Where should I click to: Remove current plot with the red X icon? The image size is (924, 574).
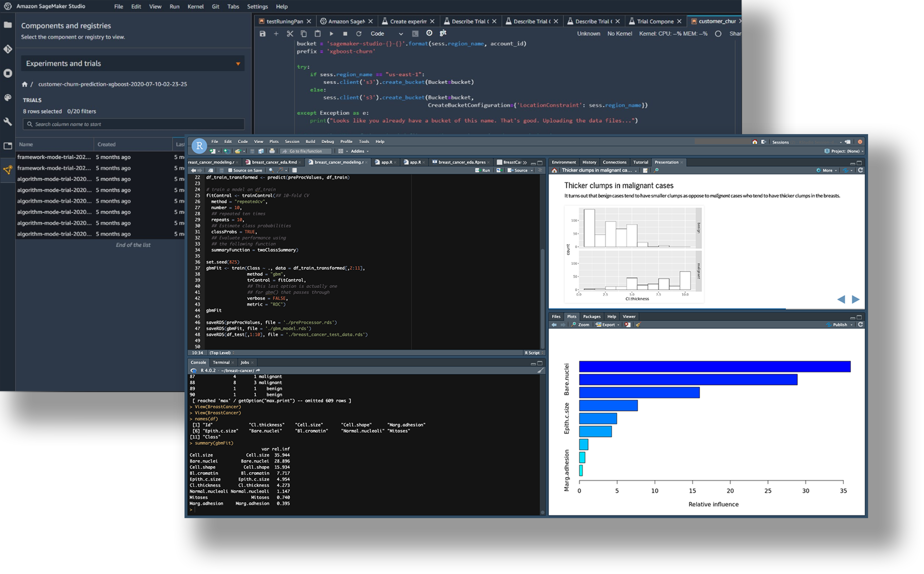coord(628,325)
